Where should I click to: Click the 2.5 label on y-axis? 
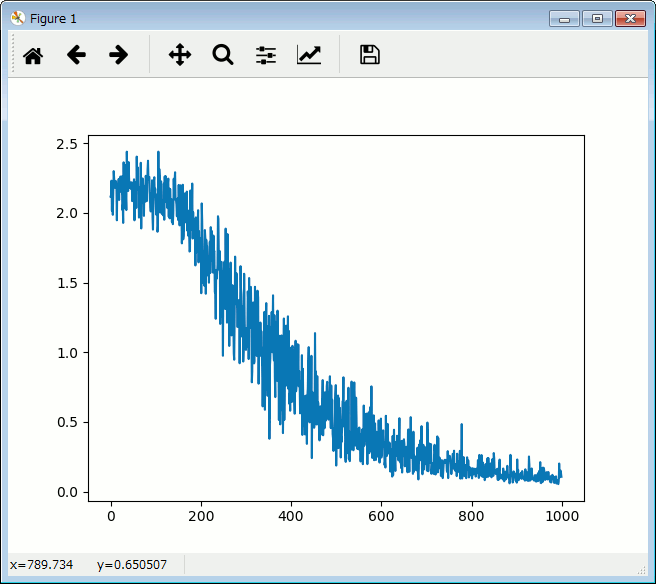coord(67,144)
